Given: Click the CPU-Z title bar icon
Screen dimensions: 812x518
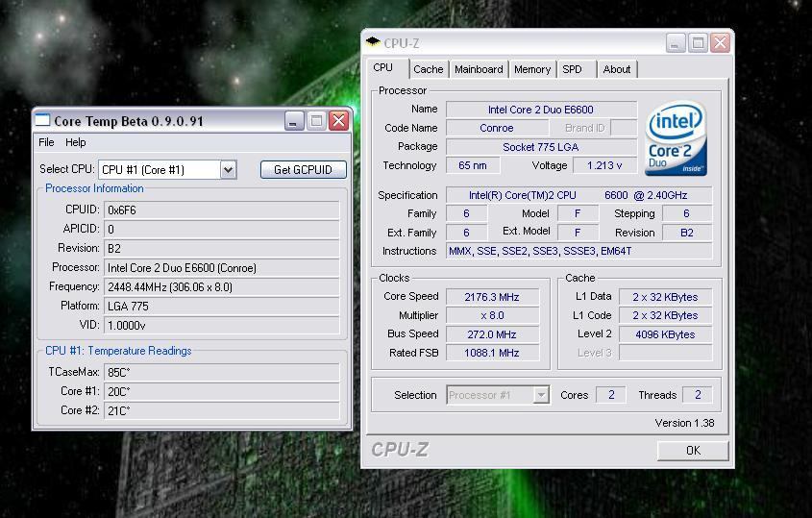Looking at the screenshot, I should pos(373,42).
